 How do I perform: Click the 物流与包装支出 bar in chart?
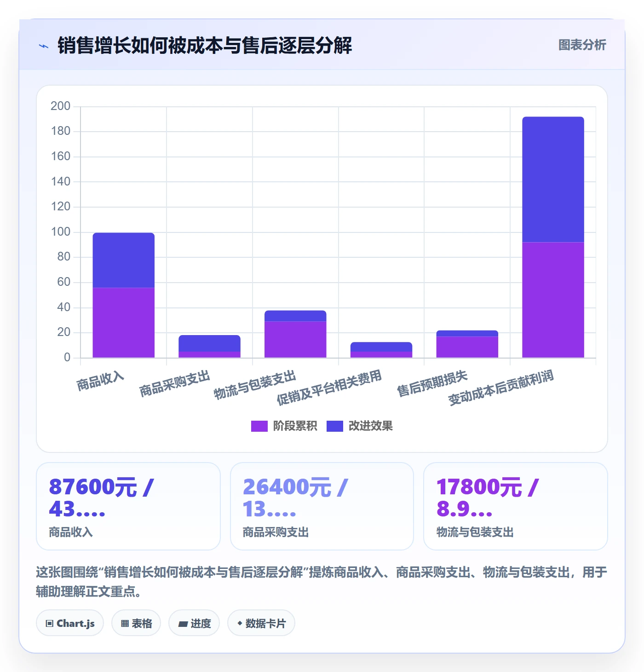point(295,334)
